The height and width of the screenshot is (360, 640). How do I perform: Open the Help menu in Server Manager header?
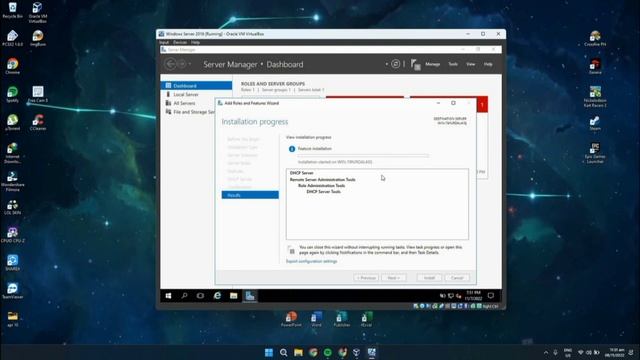point(488,64)
